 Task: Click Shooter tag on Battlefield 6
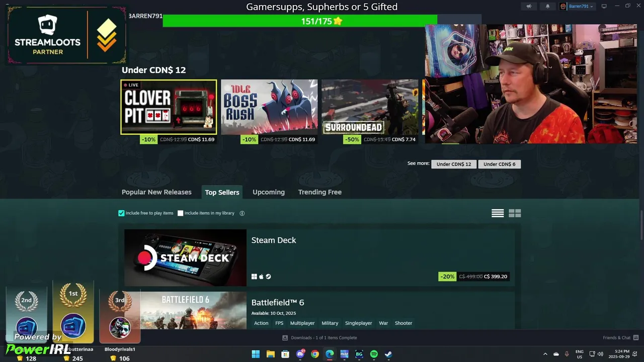tap(404, 323)
